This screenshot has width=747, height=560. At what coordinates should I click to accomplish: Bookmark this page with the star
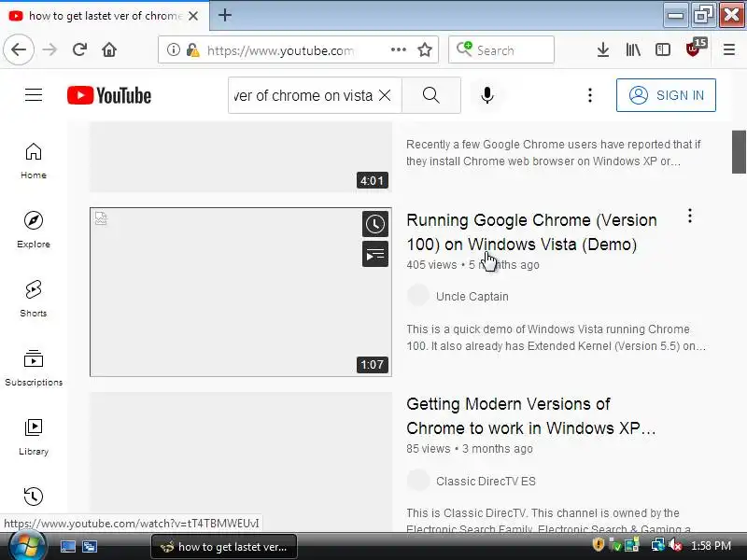coord(425,49)
